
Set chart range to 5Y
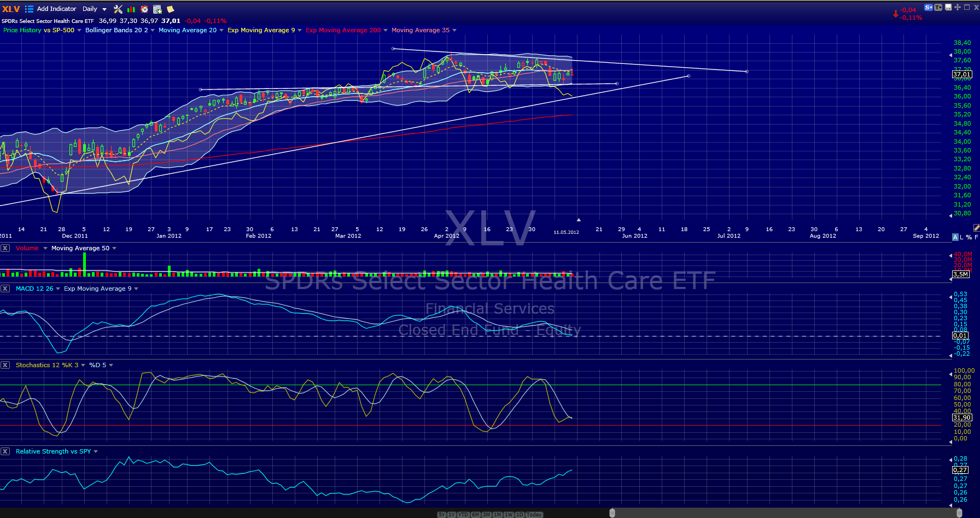pos(442,515)
